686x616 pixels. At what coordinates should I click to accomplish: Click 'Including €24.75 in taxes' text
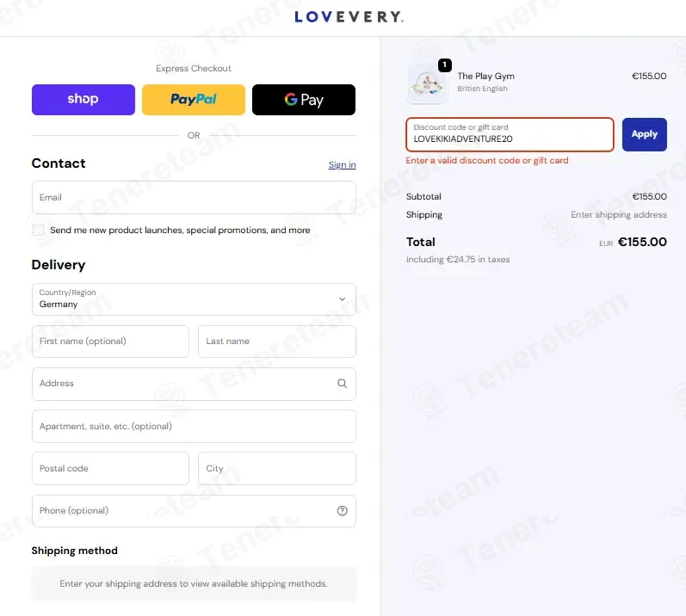458,259
